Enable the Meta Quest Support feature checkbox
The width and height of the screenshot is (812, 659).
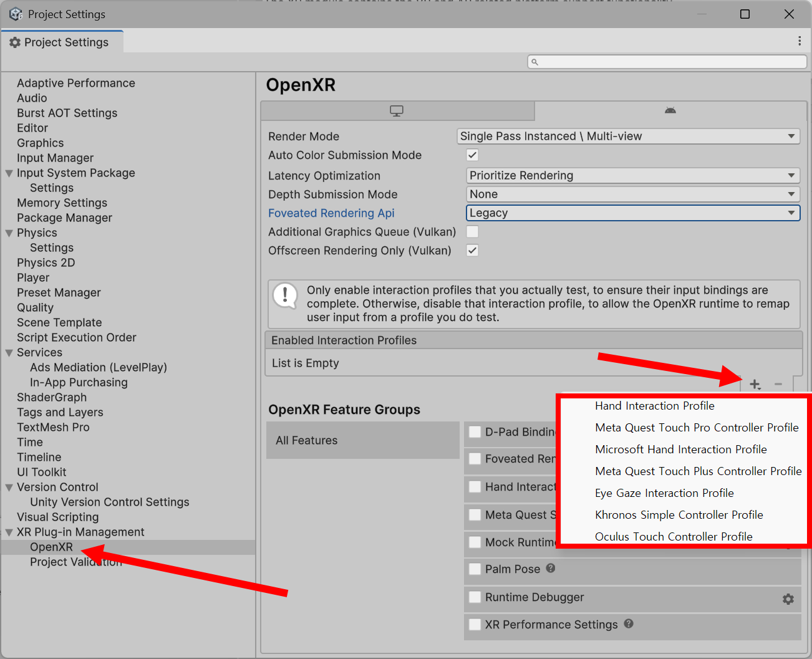coord(475,515)
